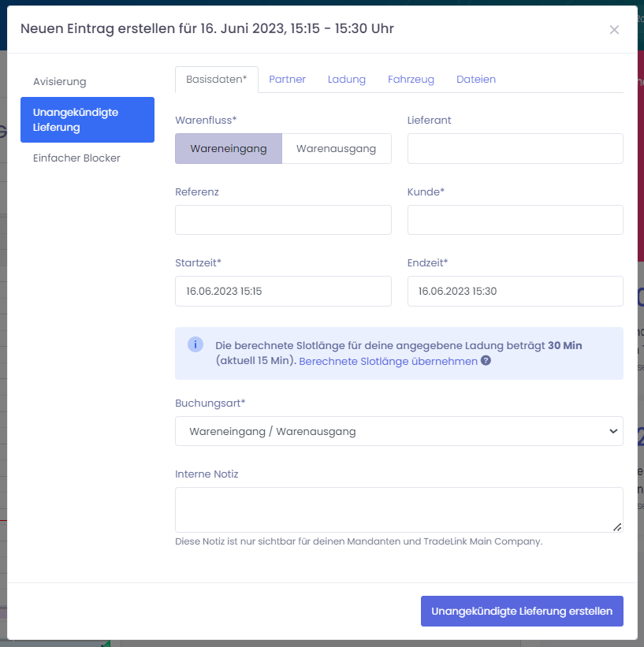This screenshot has height=647, width=644.
Task: Click Berechnete Slotlänge übernehmen link
Action: 388,361
